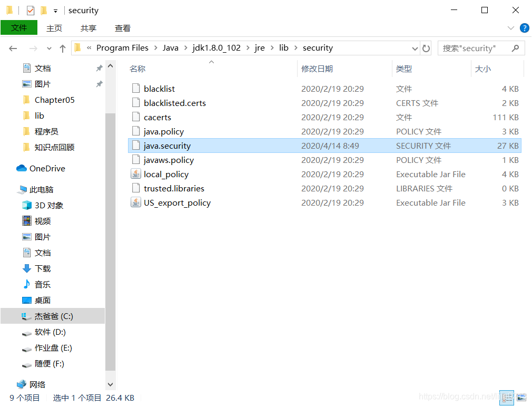Open the 下载 folder

(x=43, y=269)
